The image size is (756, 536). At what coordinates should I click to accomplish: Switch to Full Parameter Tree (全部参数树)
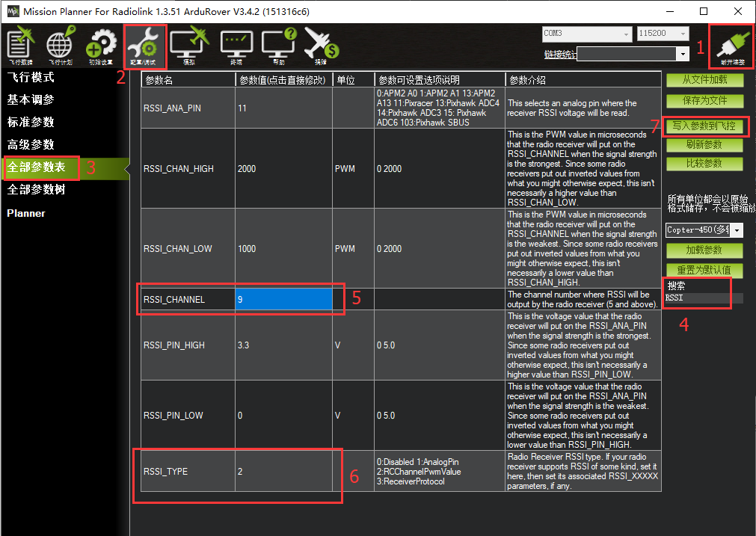(x=36, y=190)
